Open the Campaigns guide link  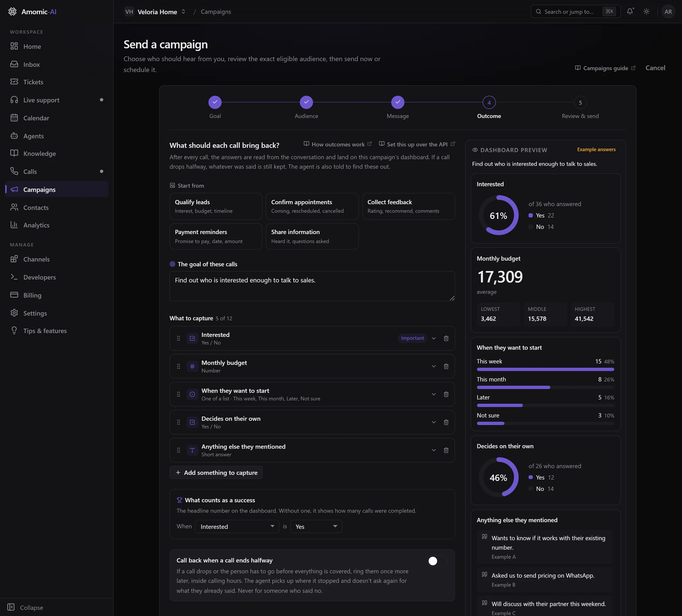605,68
